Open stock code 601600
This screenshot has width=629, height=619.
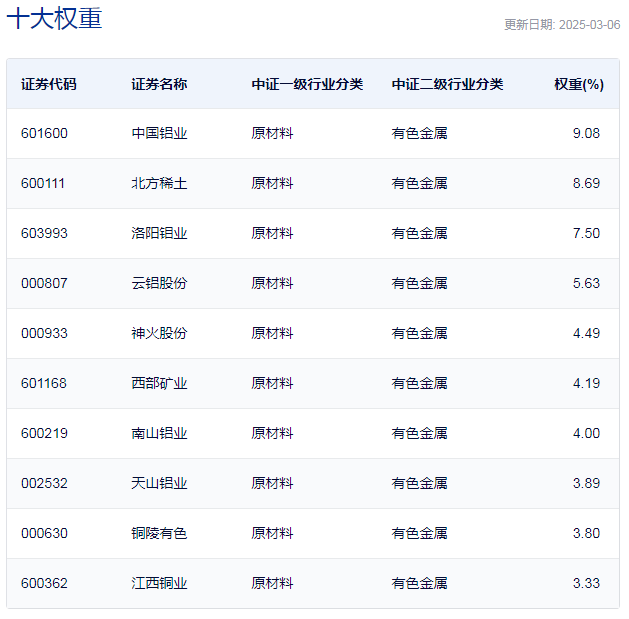pyautogui.click(x=44, y=133)
